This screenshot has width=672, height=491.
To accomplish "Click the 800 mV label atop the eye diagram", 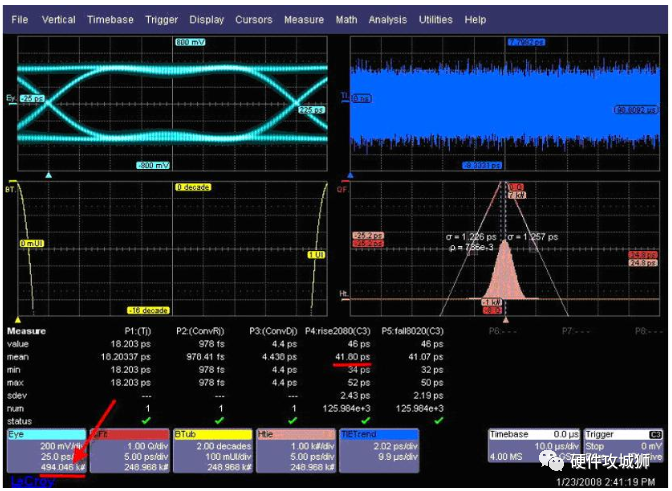I will click(190, 42).
